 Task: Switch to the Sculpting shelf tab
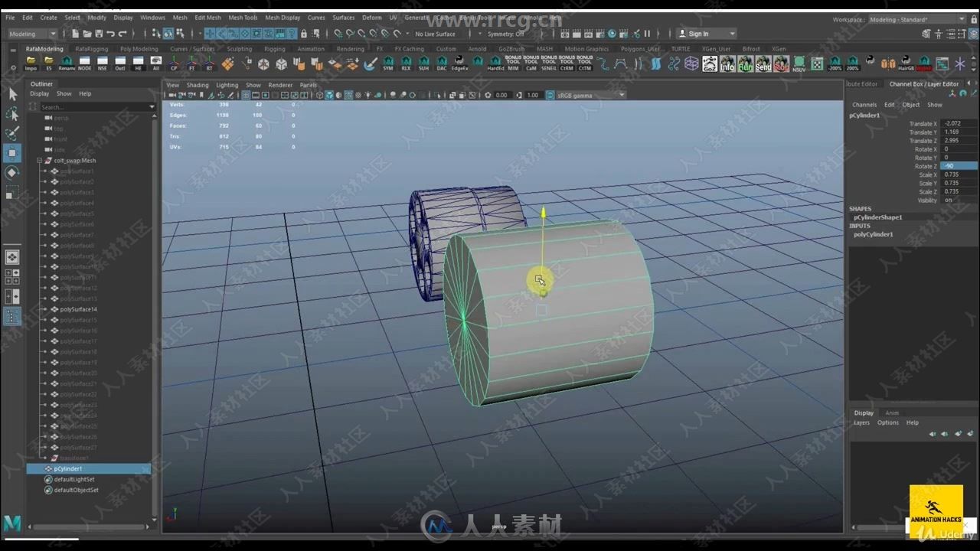click(x=239, y=49)
